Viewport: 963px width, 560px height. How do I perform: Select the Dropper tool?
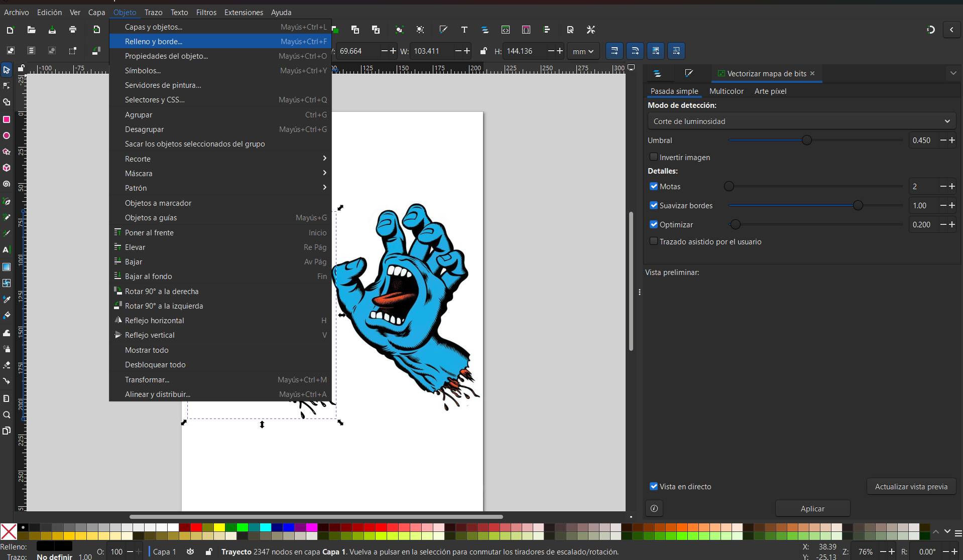(7, 299)
